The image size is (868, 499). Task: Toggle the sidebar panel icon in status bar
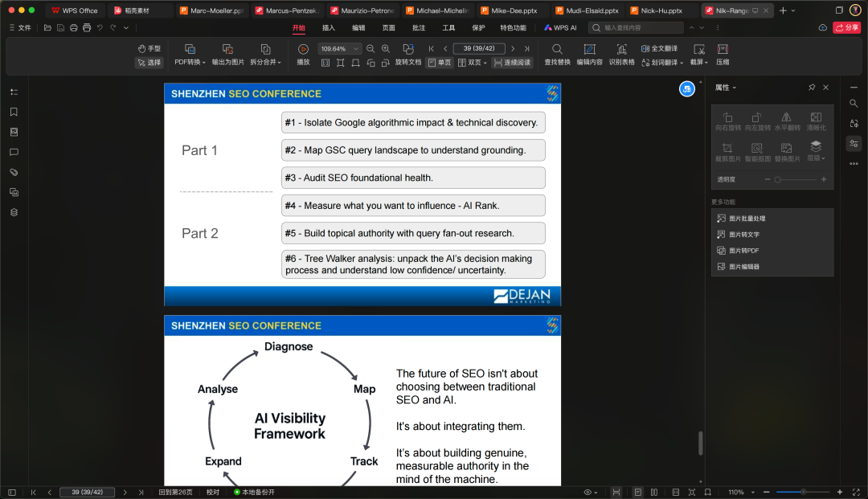tap(12, 493)
